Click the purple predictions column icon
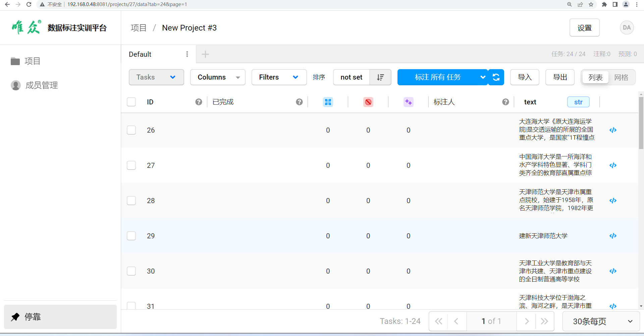Image resolution: width=644 pixels, height=336 pixels. 408,102
